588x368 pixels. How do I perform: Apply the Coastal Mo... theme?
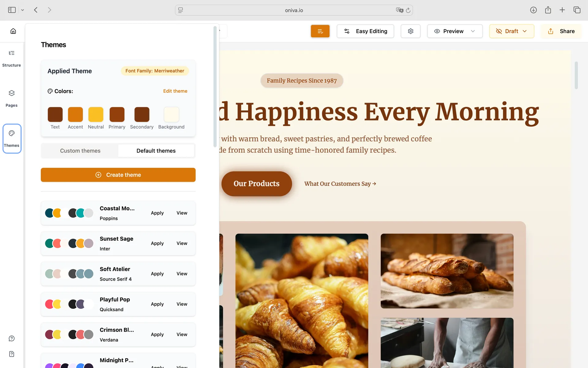pyautogui.click(x=157, y=213)
